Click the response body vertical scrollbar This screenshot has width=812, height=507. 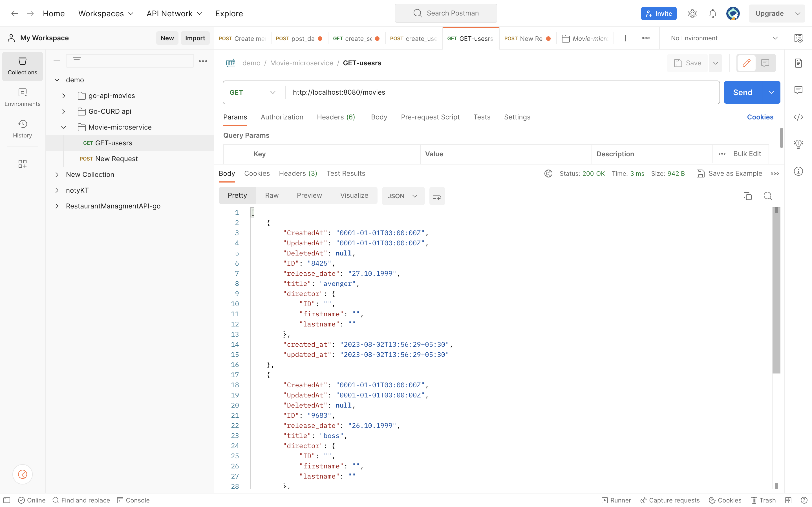pyautogui.click(x=776, y=290)
